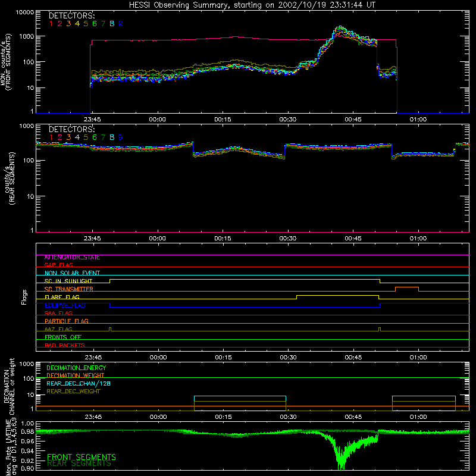Select detector 1 in rear segments legend
The image size is (476, 476).
click(x=51, y=137)
